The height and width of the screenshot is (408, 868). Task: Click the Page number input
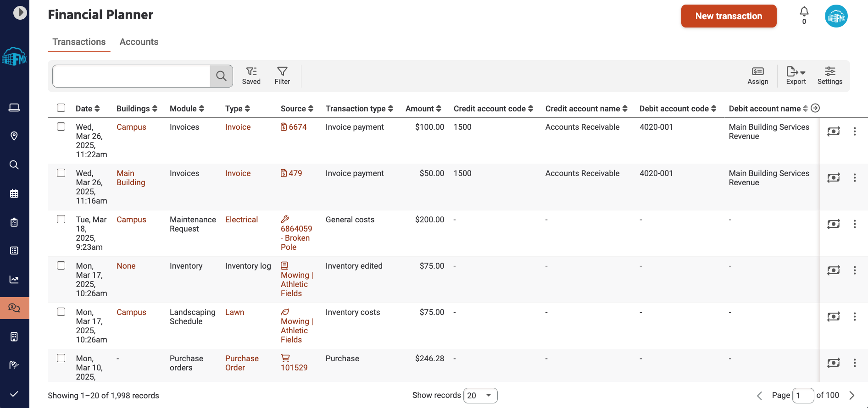click(803, 395)
